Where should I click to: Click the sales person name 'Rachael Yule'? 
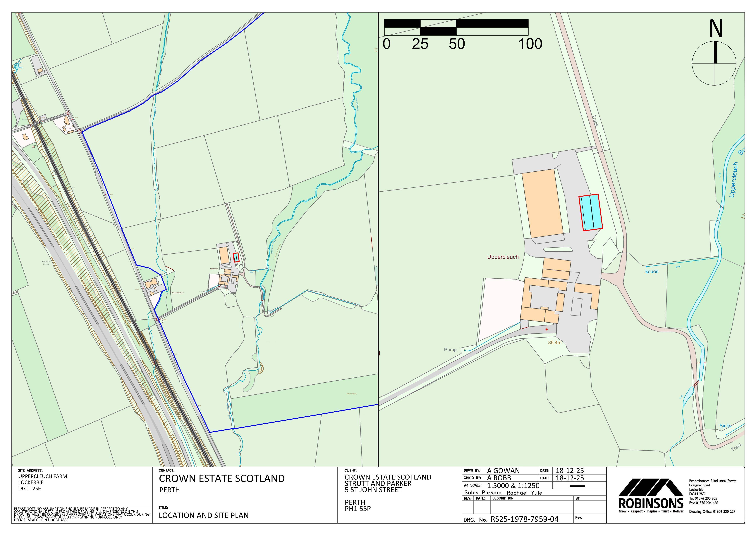(x=524, y=493)
